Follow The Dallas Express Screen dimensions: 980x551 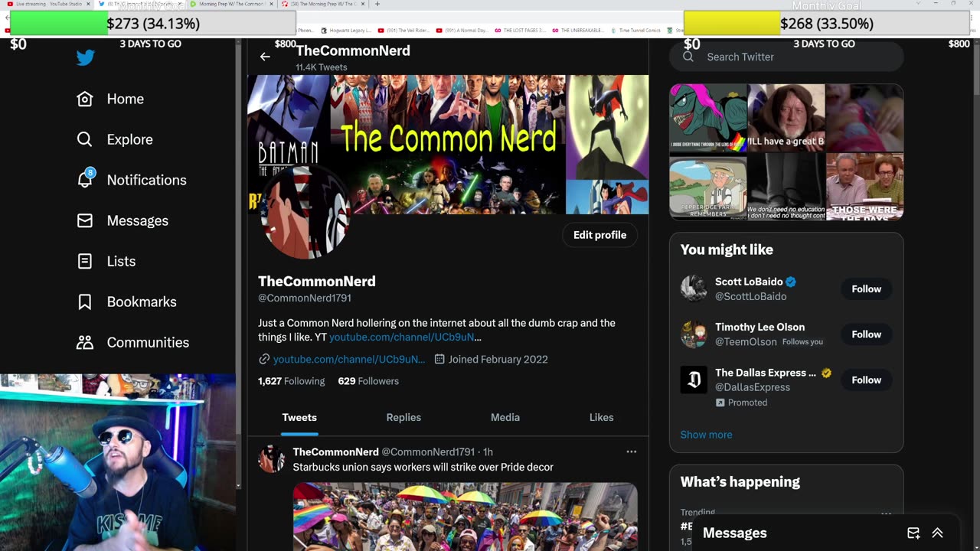[x=866, y=380]
